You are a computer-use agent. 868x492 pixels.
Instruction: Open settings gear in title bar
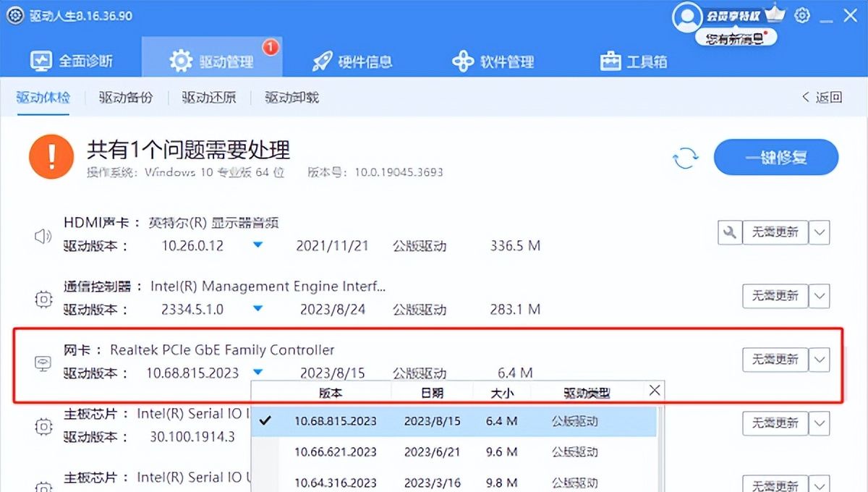802,15
